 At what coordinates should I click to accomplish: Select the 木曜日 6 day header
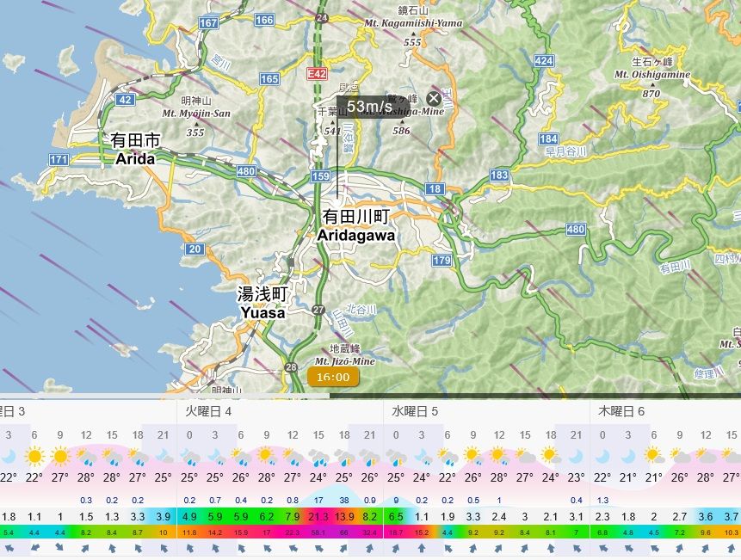(621, 412)
